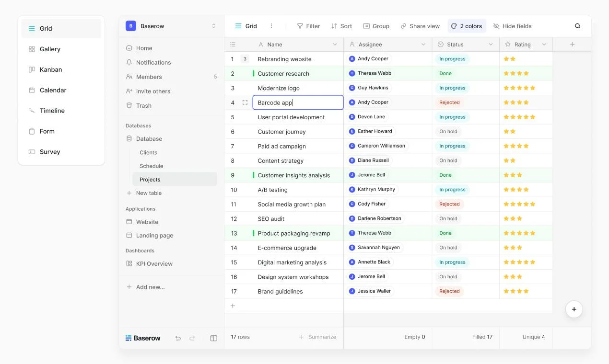
Task: Choose the Calendar view option
Action: (x=61, y=90)
